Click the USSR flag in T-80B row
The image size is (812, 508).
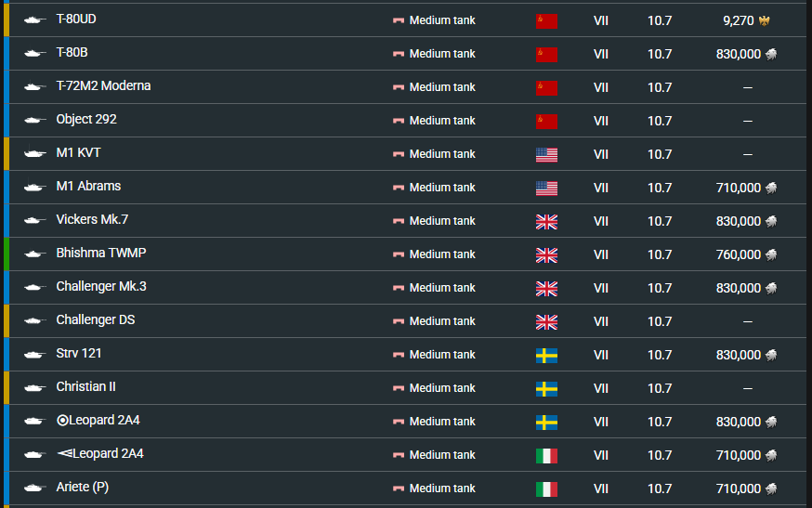tap(546, 54)
